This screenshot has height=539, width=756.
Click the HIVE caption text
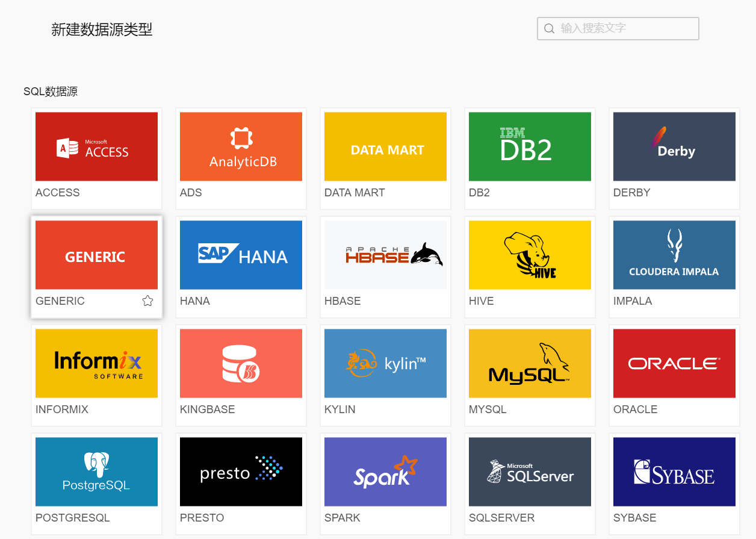[x=482, y=301]
